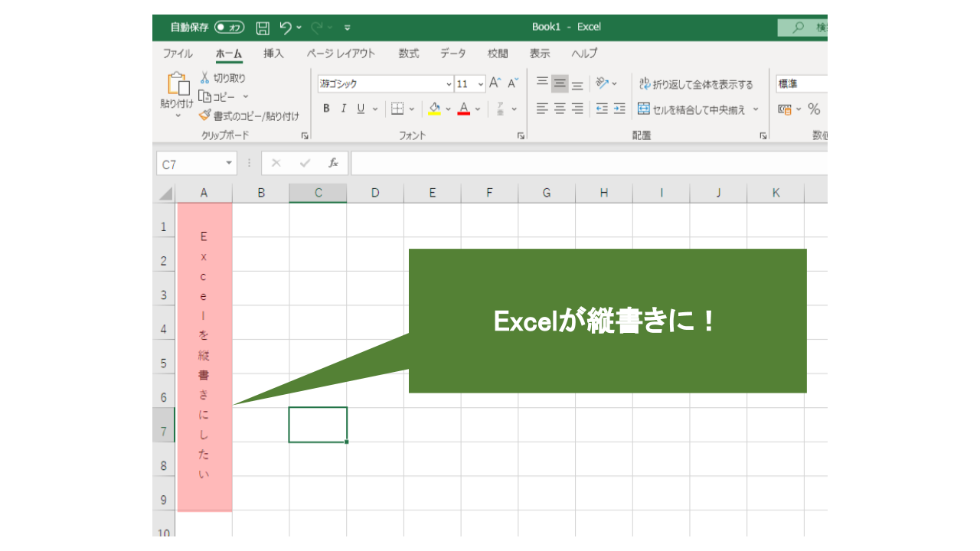This screenshot has height=551, width=980.
Task: Click セルを結合して中央揃え merge and center
Action: click(691, 109)
